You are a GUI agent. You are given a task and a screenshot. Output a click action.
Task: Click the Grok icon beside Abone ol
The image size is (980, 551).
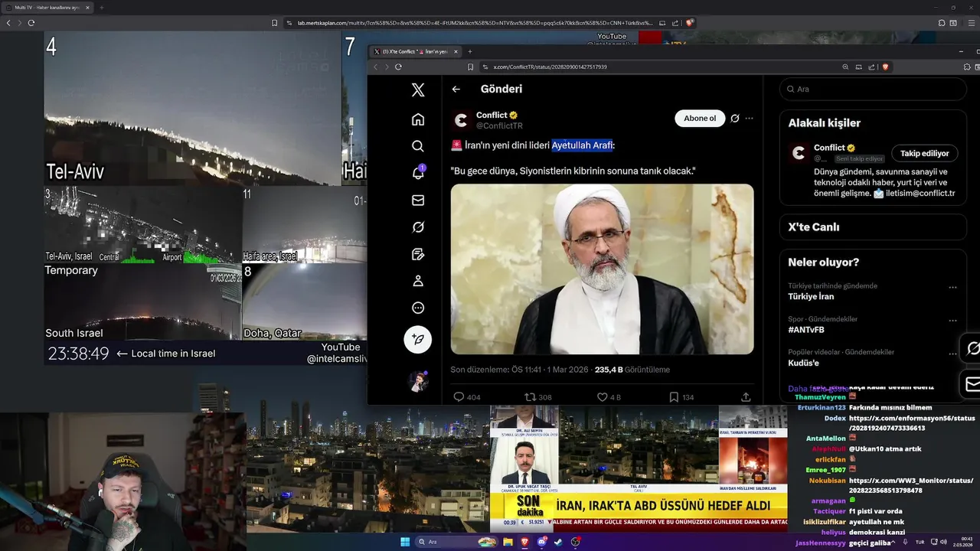[734, 119]
